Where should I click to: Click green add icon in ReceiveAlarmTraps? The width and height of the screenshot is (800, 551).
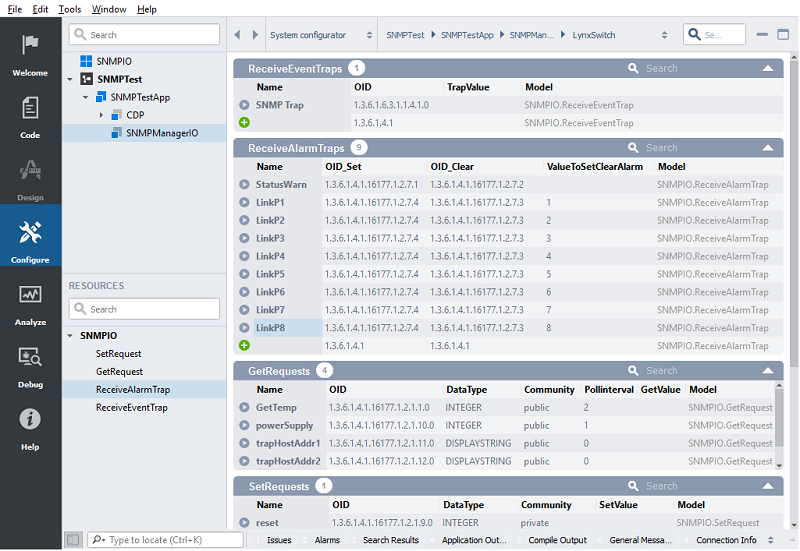pos(244,345)
